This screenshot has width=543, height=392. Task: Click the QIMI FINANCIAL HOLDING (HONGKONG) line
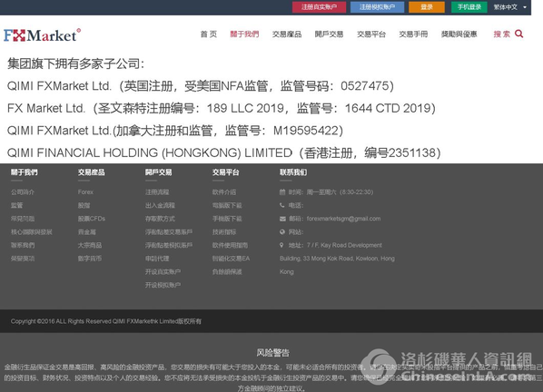pyautogui.click(x=223, y=153)
